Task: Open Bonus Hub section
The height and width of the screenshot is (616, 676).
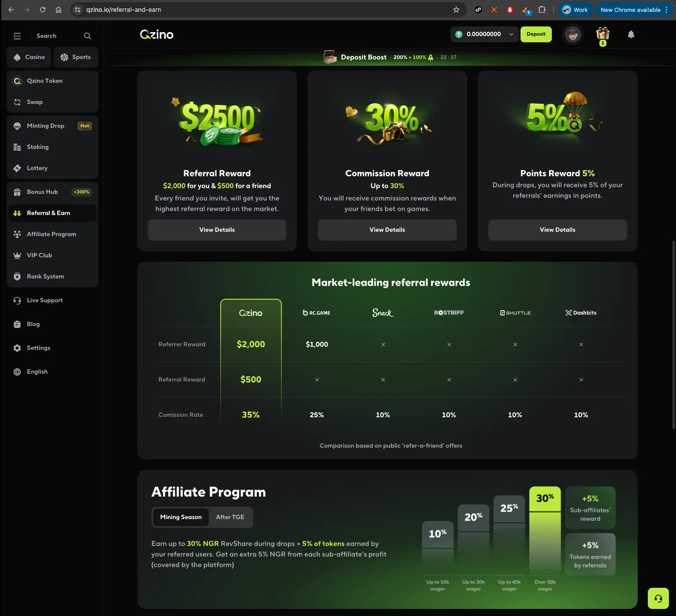Action: (52, 192)
